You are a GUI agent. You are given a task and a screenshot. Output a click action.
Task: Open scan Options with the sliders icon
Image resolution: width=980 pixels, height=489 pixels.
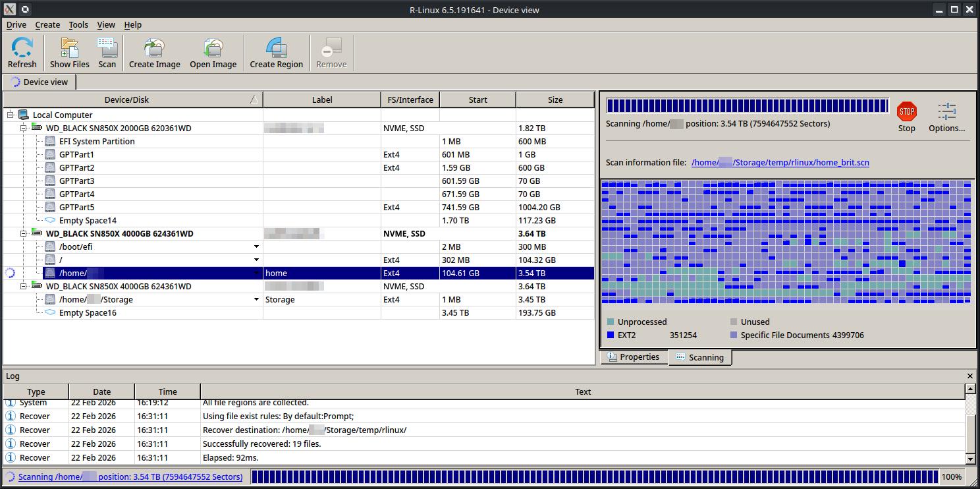[x=947, y=111]
